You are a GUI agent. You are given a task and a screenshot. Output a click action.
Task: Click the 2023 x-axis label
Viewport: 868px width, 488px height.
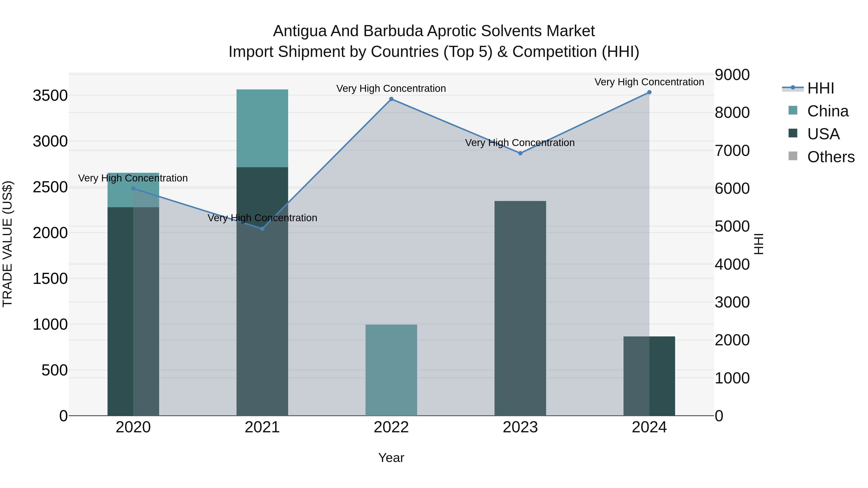520,427
